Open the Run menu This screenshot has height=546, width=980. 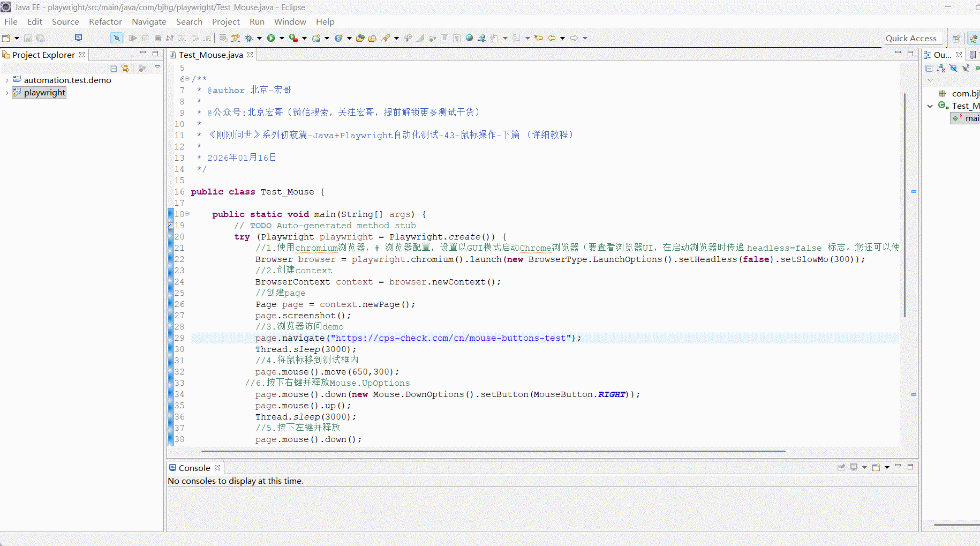click(257, 22)
